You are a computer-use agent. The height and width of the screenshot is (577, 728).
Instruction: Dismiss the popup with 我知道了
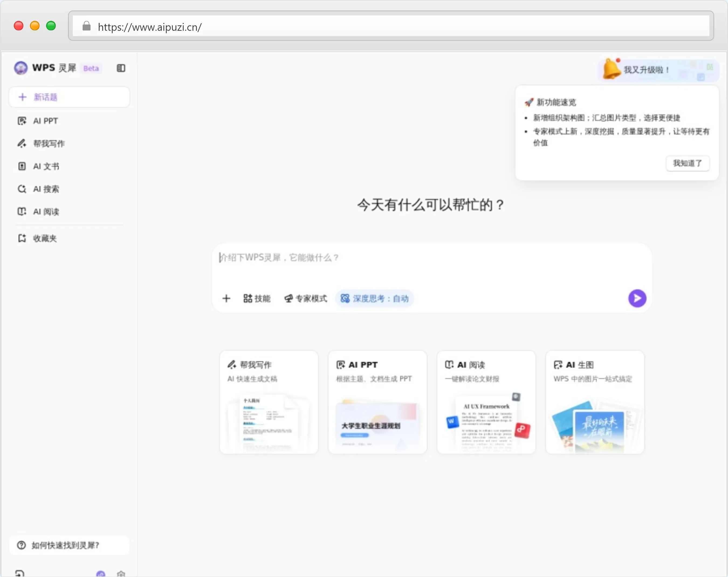point(688,163)
